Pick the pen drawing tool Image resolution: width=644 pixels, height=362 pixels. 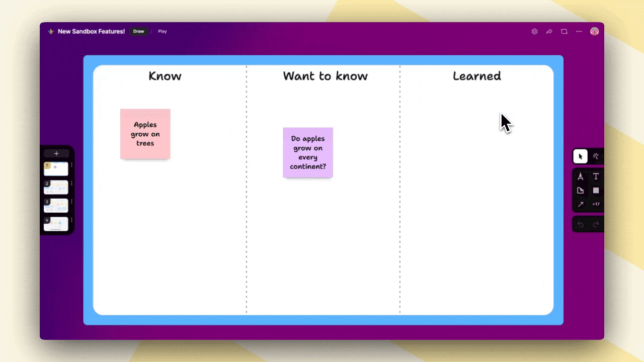tap(580, 176)
